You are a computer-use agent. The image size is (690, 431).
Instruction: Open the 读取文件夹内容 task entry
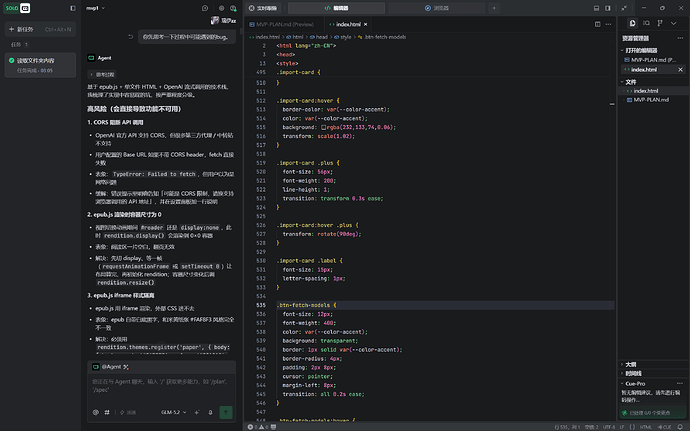[40, 65]
